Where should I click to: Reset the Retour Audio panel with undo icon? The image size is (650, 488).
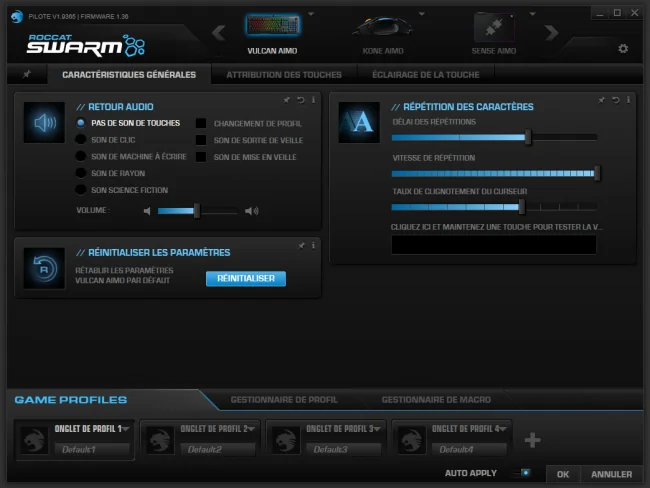point(301,100)
